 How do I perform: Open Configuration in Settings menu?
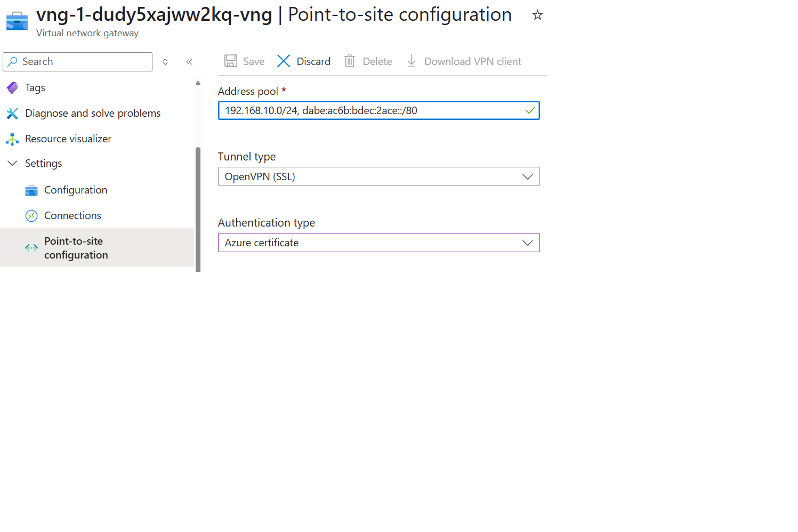[76, 190]
